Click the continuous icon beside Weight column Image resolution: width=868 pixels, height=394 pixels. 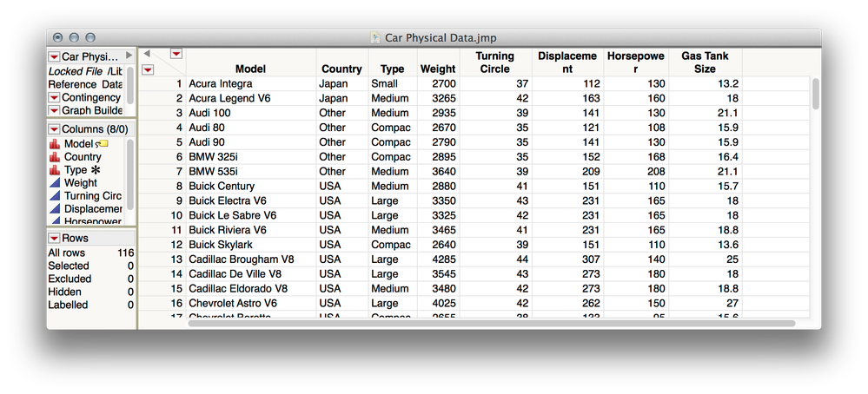click(54, 183)
